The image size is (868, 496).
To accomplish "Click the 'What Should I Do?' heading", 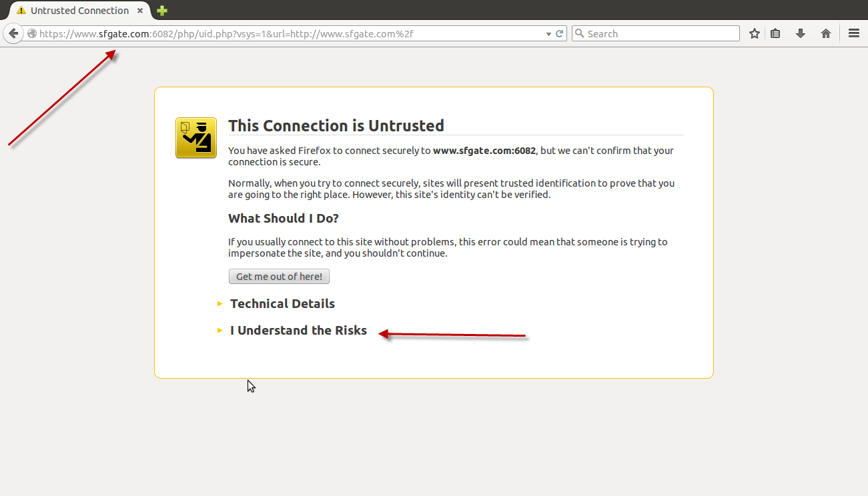I will pos(284,219).
